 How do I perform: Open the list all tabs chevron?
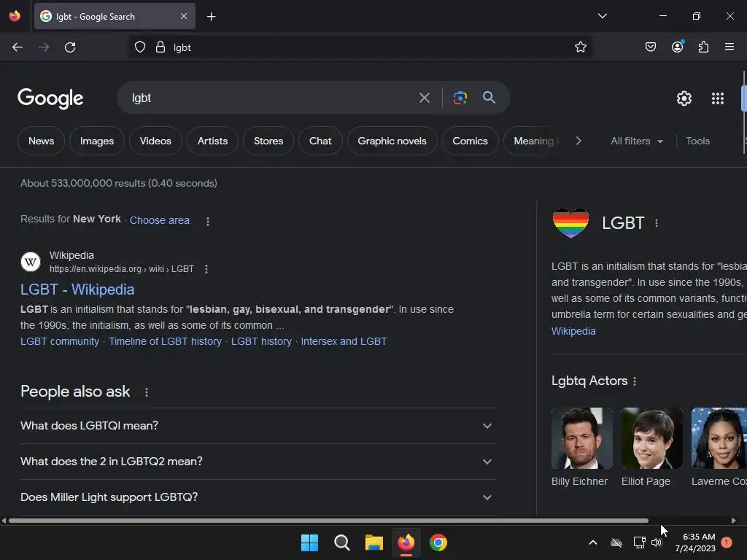pyautogui.click(x=602, y=16)
